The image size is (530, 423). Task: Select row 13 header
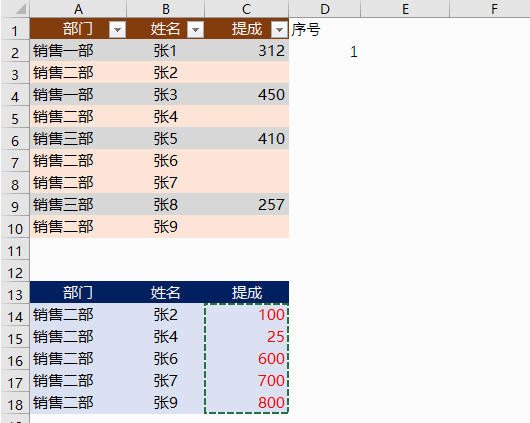[15, 295]
